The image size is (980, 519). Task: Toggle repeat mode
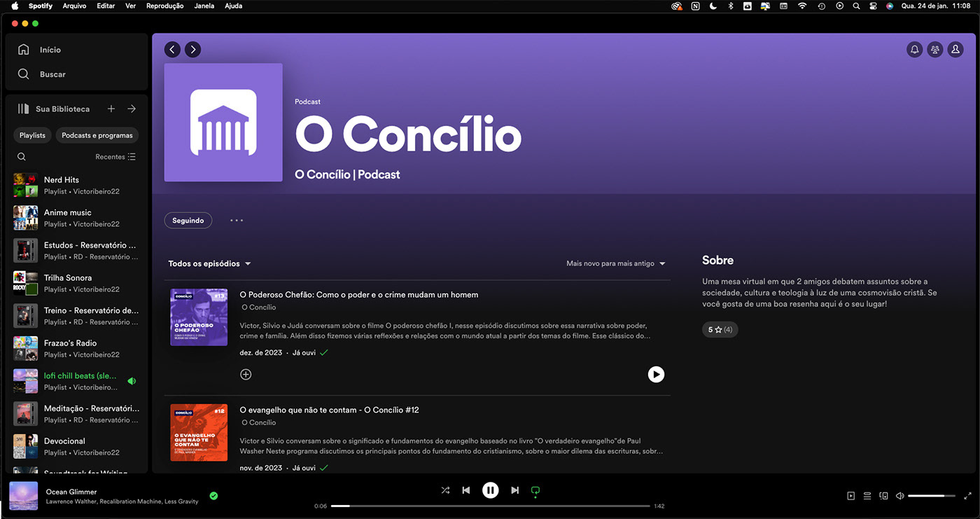coord(535,490)
